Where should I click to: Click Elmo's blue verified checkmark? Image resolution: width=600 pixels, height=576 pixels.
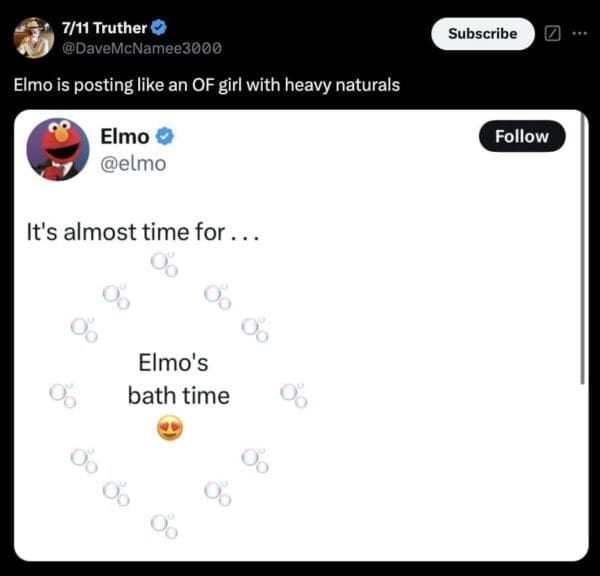coord(165,137)
